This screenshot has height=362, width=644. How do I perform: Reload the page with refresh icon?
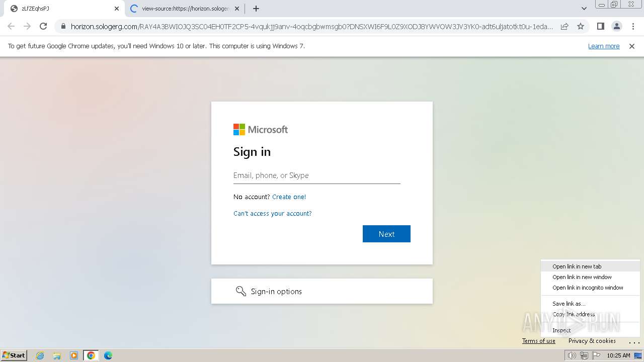click(43, 26)
